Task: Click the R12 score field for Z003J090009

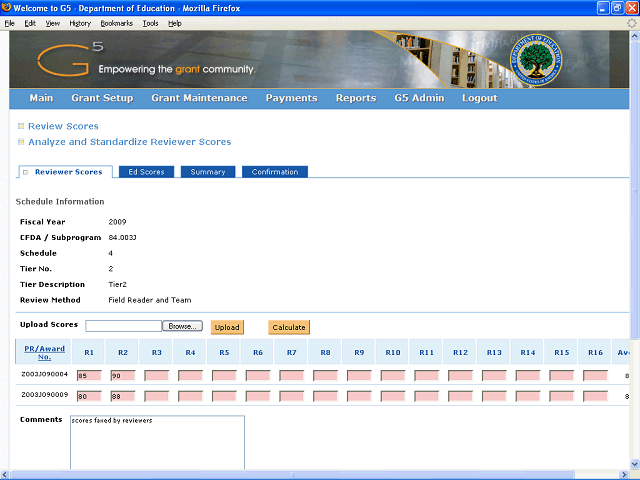Action: (x=460, y=396)
